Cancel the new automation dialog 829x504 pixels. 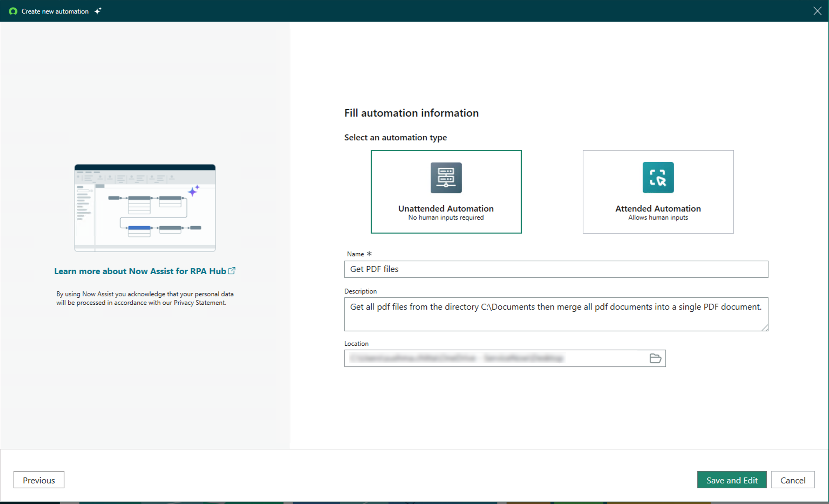pyautogui.click(x=793, y=480)
